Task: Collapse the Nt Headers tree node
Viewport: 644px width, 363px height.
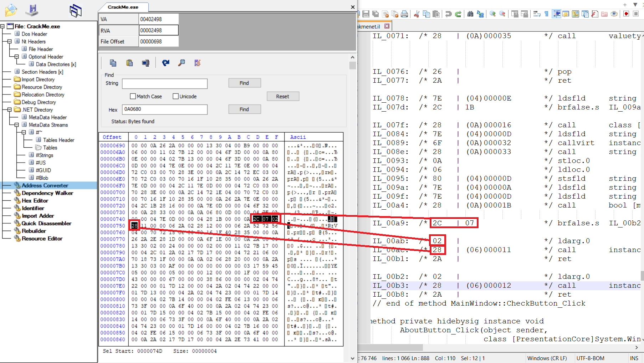Action: tap(10, 41)
